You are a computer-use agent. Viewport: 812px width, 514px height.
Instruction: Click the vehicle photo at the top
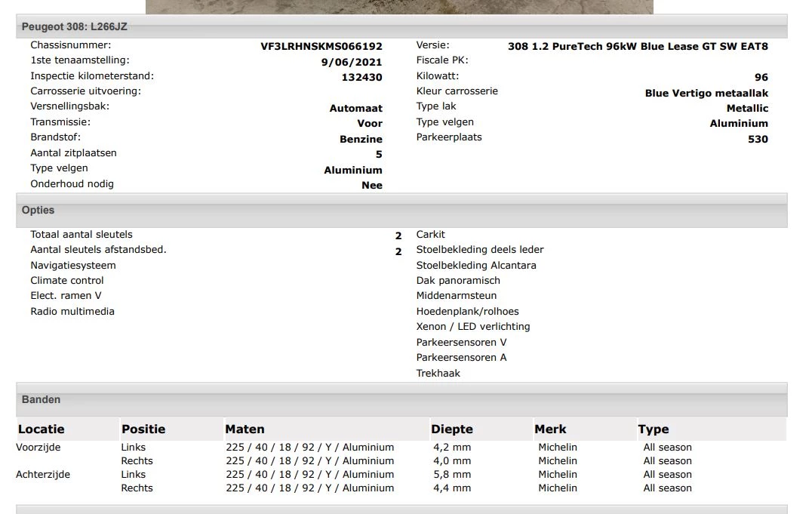click(399, 6)
